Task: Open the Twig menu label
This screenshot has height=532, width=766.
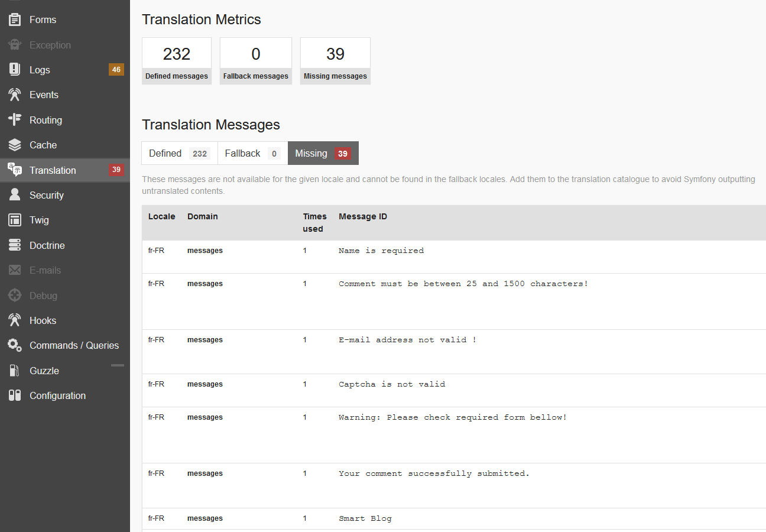Action: coord(39,220)
